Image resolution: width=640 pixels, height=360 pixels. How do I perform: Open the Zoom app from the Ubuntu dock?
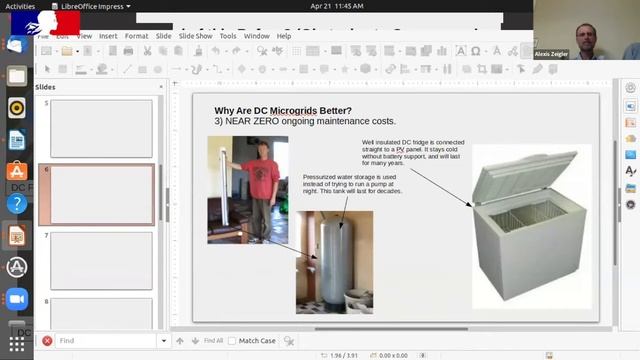(17, 299)
